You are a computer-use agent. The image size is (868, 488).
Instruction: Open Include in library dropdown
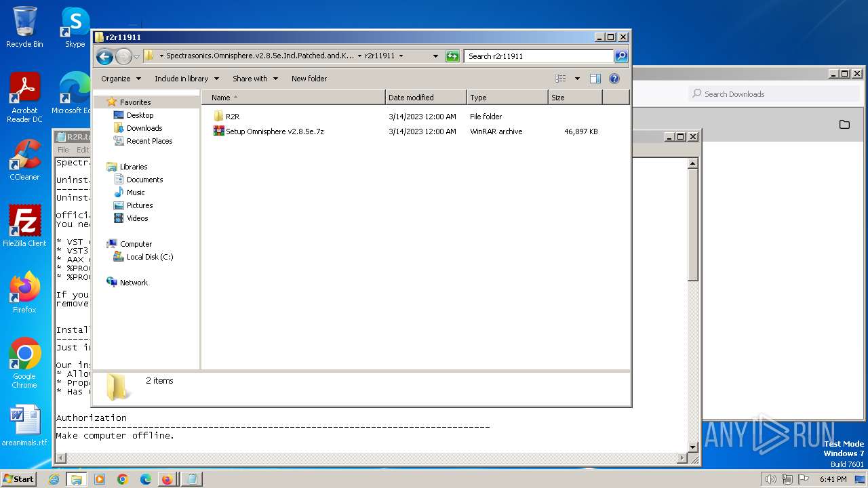pos(186,79)
